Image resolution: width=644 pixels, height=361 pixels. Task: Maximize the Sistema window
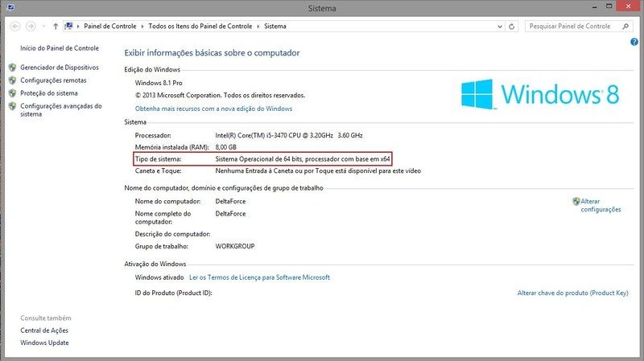click(609, 6)
